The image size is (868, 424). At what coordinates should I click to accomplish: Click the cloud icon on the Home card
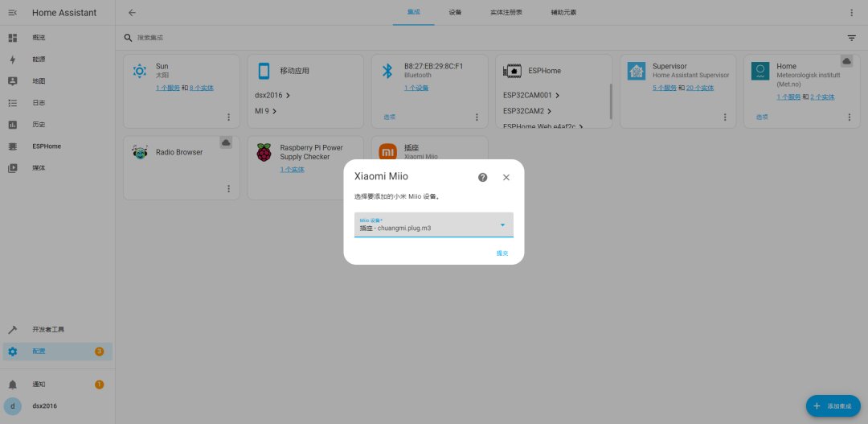click(x=846, y=61)
